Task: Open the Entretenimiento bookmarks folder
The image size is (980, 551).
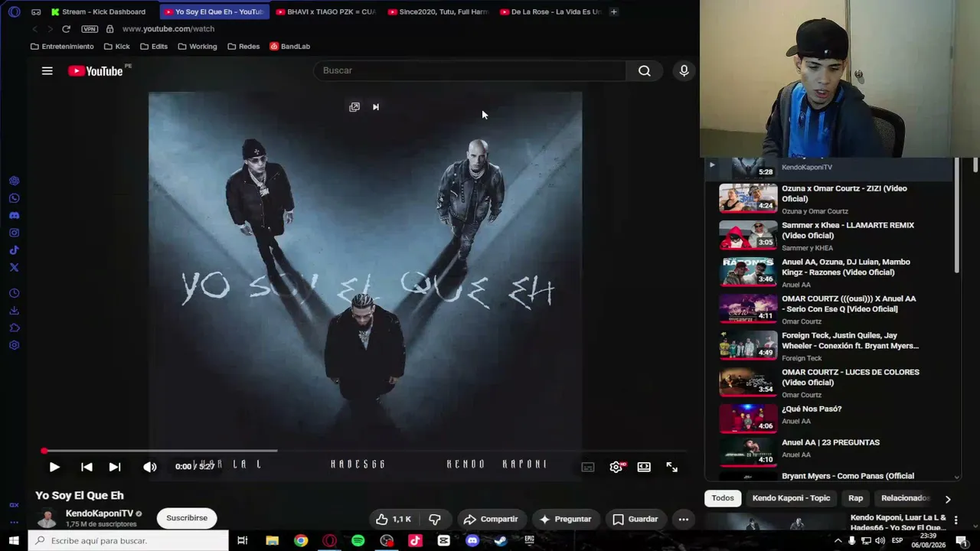Action: 62,47
